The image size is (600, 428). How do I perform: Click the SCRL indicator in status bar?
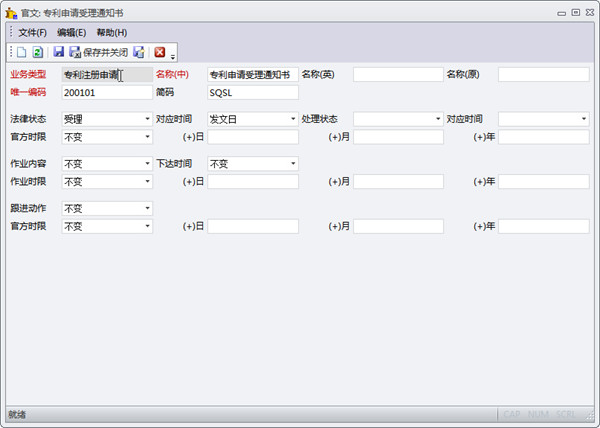(x=566, y=414)
